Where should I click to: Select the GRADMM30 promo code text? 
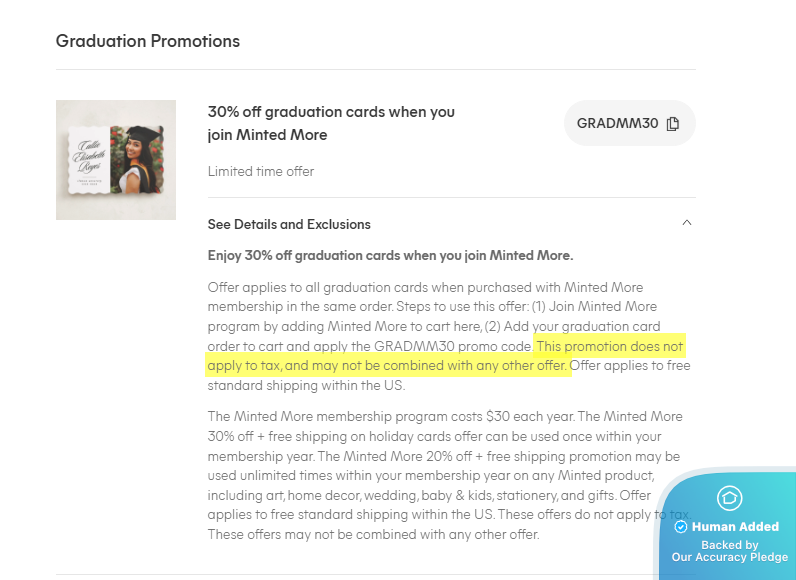click(617, 124)
